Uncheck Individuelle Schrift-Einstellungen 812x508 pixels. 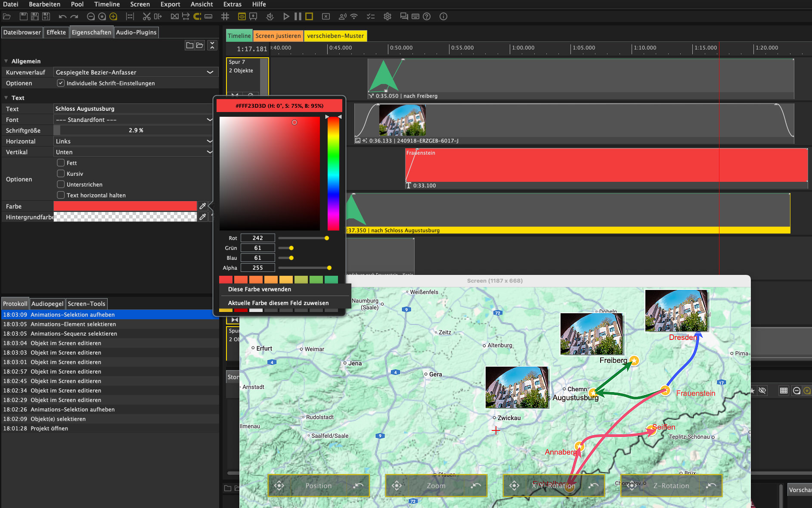[61, 83]
